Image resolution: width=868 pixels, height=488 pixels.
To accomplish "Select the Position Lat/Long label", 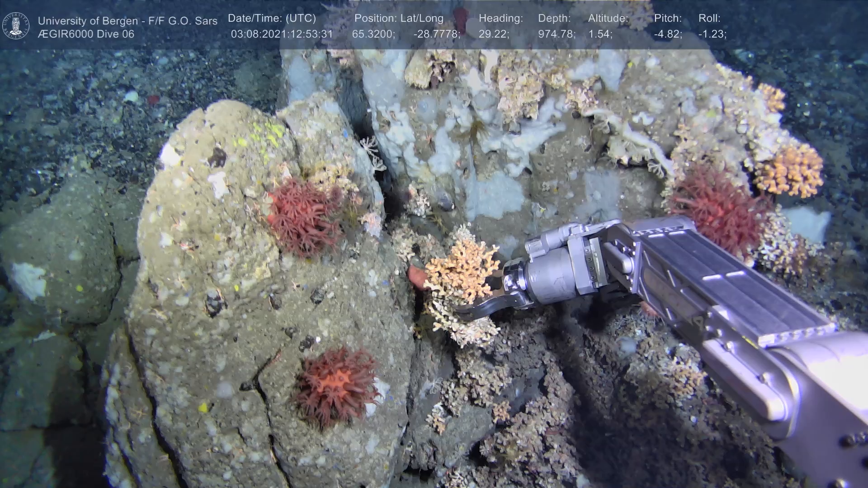I will [399, 19].
